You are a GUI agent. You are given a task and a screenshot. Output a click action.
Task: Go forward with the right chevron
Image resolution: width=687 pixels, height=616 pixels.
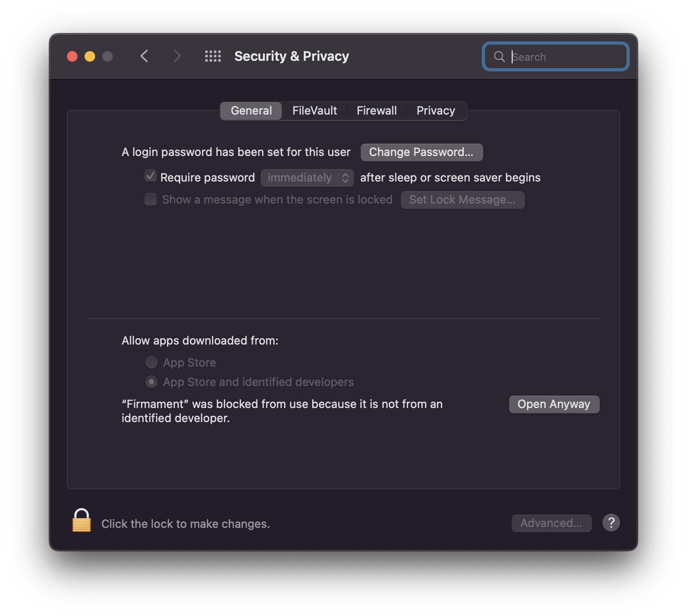point(177,56)
